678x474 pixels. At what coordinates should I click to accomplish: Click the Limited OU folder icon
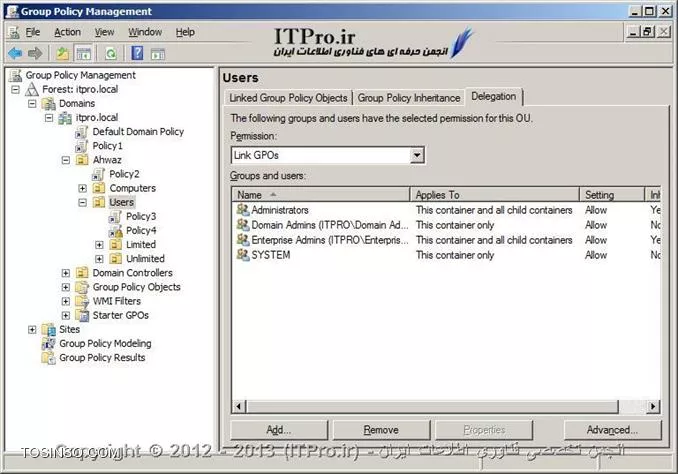click(115, 245)
